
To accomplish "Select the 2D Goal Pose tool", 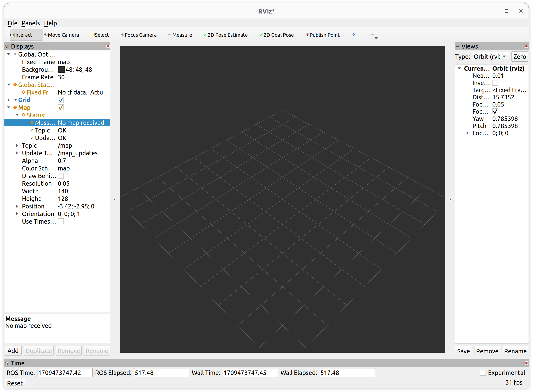I will [277, 35].
